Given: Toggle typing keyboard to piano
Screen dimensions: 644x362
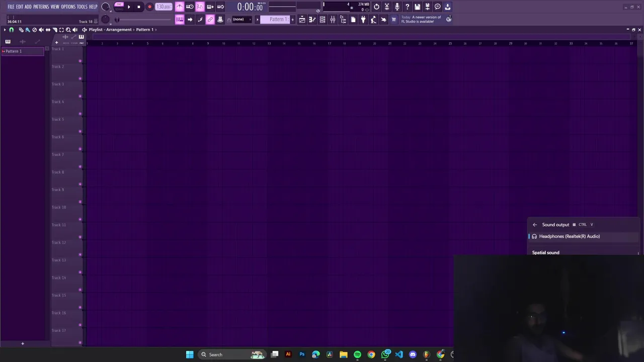Looking at the screenshot, I should coord(180,19).
